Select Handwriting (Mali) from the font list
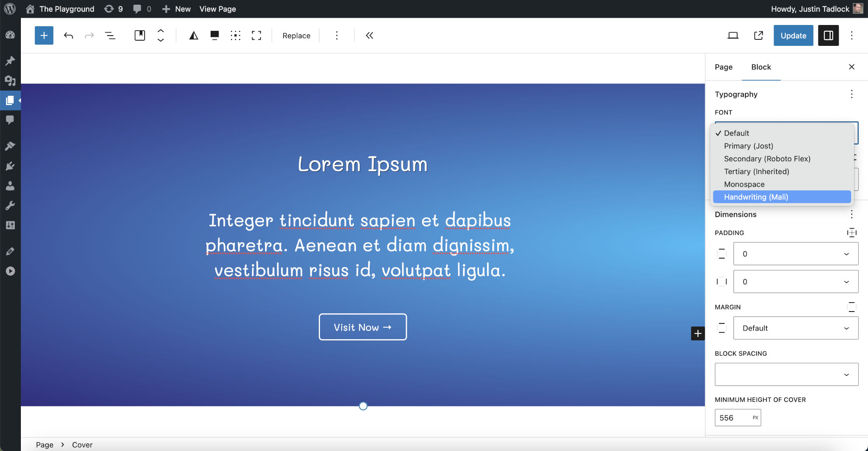Screen dimensions: 868x451 point(757,197)
